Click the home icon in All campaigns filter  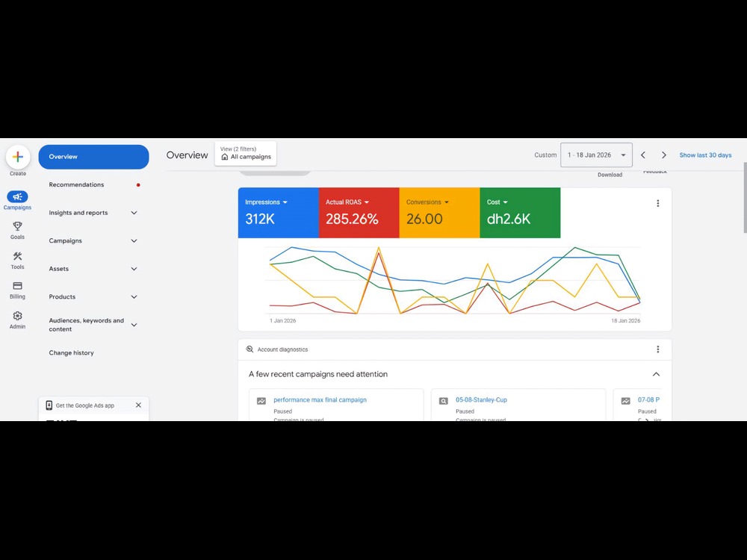[x=224, y=157]
